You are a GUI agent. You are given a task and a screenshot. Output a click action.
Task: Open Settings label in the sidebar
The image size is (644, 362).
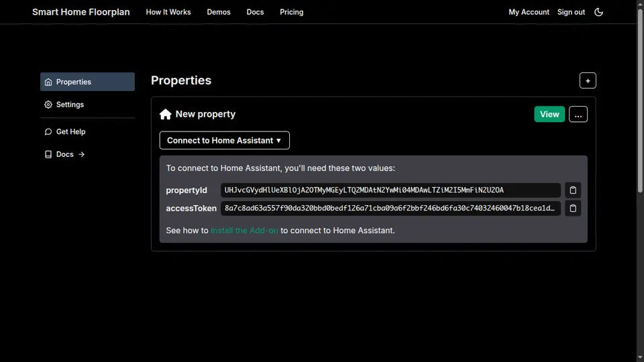click(70, 105)
